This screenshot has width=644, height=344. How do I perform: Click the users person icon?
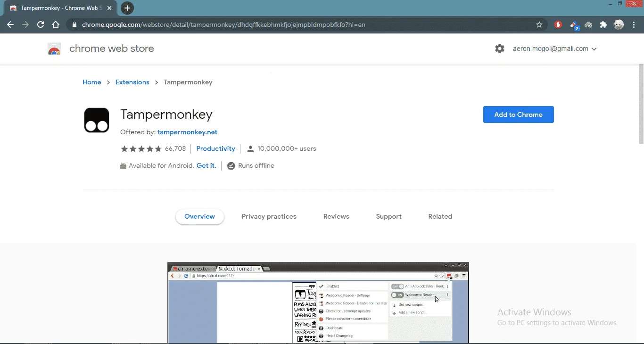point(250,149)
